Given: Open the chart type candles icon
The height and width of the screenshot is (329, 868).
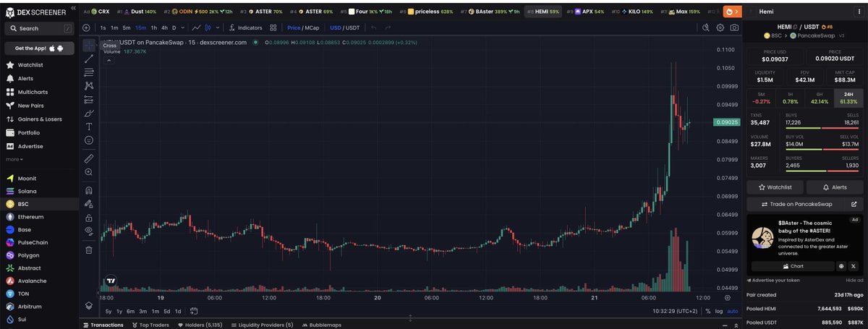Looking at the screenshot, I should (208, 27).
